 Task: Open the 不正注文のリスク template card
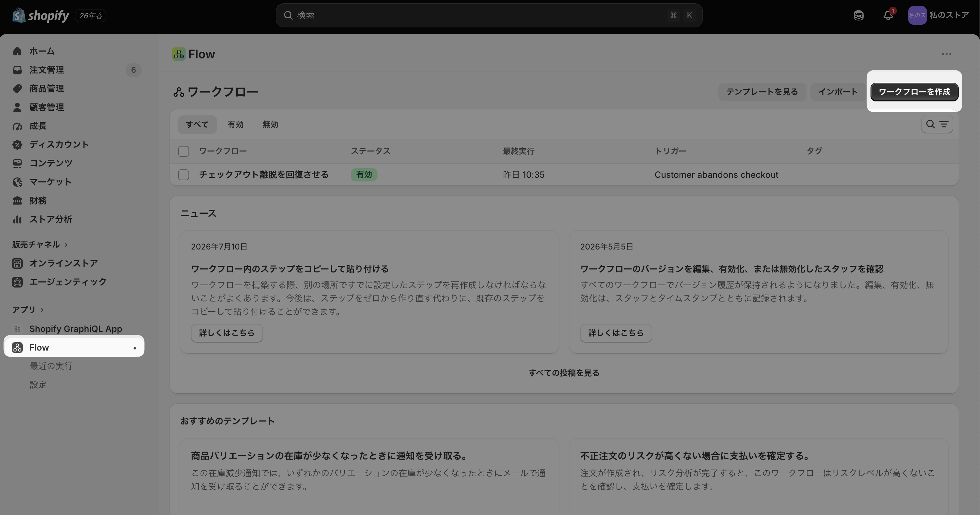[758, 476]
